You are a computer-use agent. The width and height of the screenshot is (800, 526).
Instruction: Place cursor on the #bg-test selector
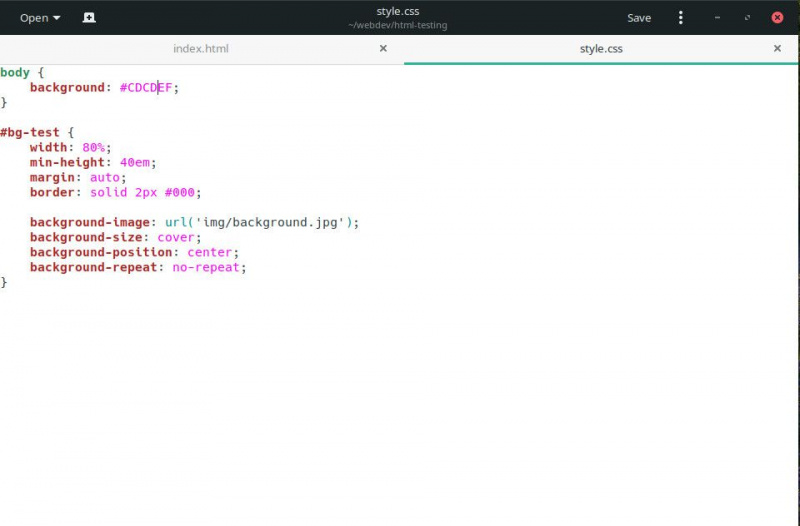tap(30, 133)
